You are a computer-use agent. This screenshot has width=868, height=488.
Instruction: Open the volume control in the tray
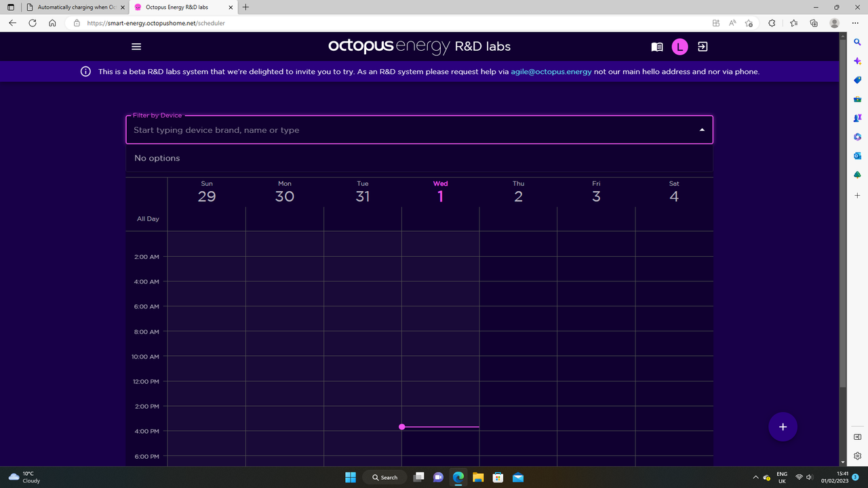tap(810, 477)
